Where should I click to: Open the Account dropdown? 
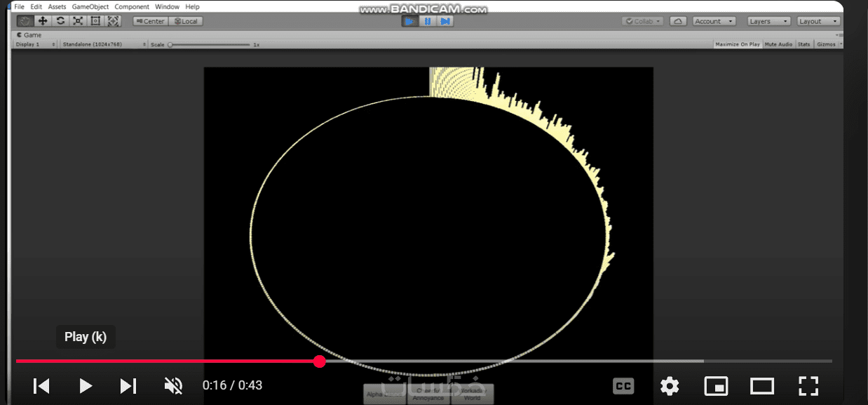pos(714,21)
